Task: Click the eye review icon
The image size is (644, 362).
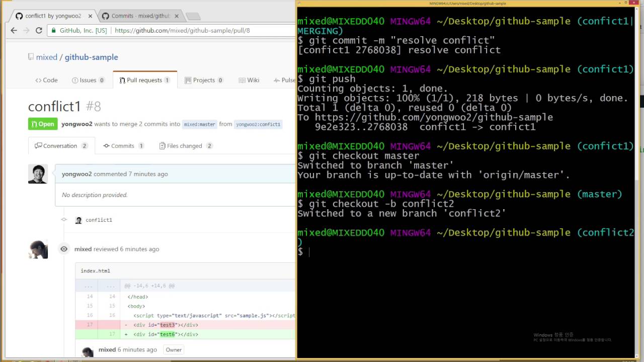Action: click(x=64, y=249)
